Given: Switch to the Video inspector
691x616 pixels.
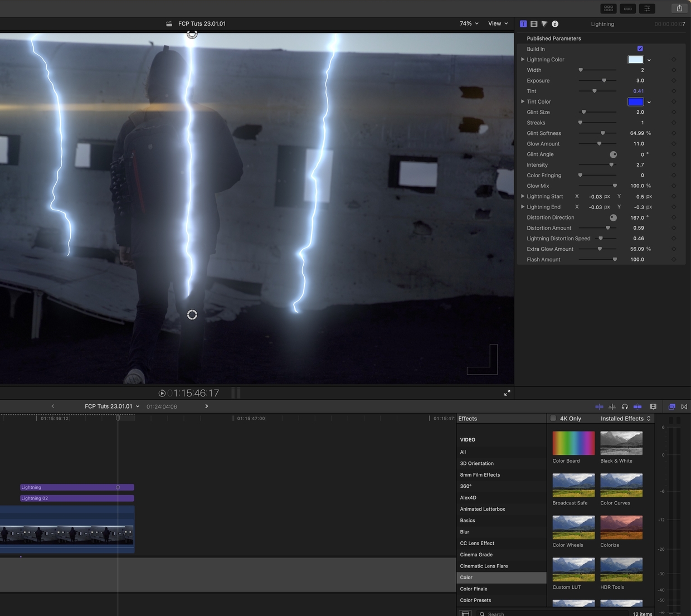Looking at the screenshot, I should tap(533, 23).
